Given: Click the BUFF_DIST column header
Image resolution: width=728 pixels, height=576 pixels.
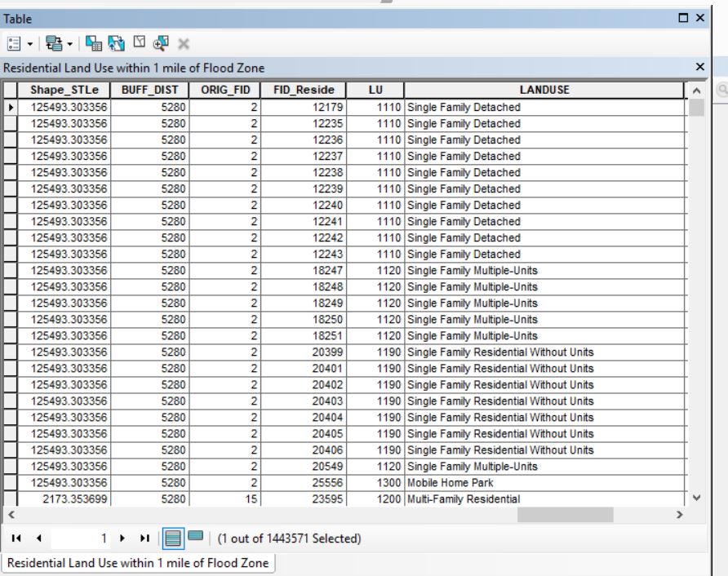Looking at the screenshot, I should [x=149, y=90].
